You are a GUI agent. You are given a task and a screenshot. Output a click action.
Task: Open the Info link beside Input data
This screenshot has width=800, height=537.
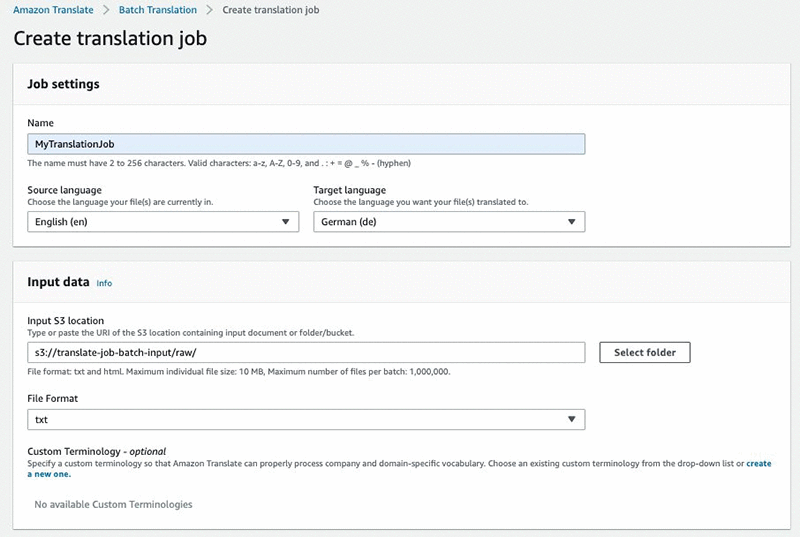click(x=104, y=283)
